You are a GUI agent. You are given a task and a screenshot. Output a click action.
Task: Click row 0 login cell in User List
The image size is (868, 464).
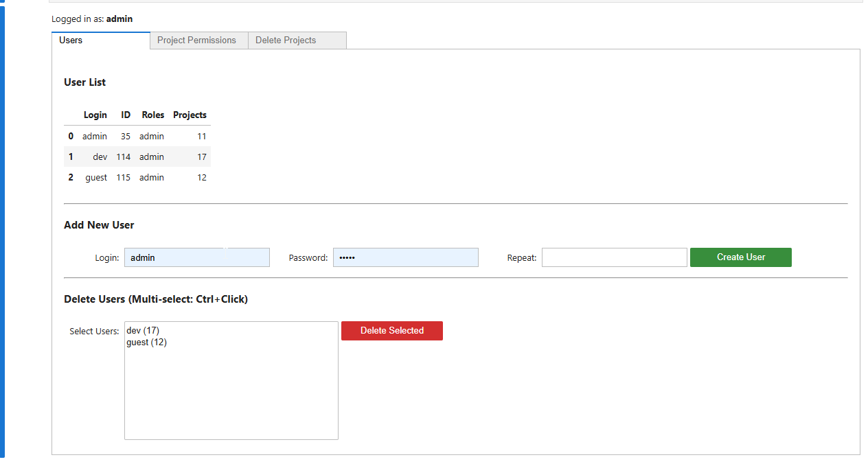coord(95,137)
